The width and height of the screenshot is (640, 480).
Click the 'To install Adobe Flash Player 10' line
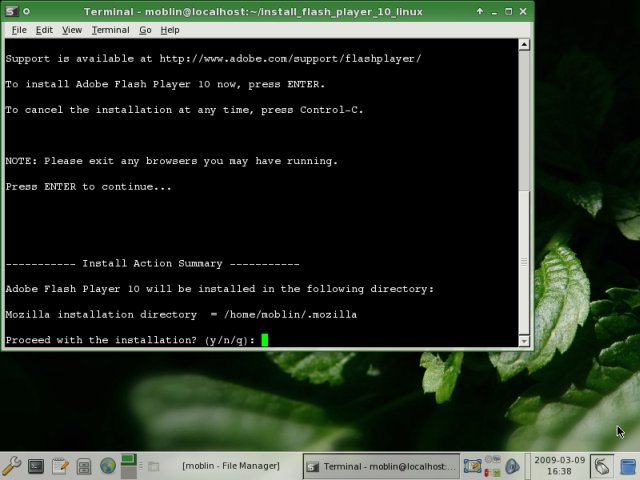pos(165,84)
